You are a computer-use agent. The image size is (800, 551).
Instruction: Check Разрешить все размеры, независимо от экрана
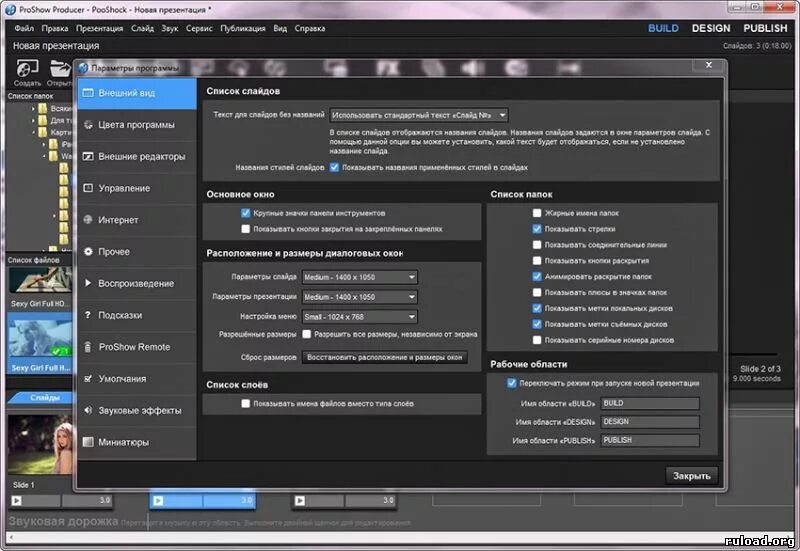tap(307, 334)
